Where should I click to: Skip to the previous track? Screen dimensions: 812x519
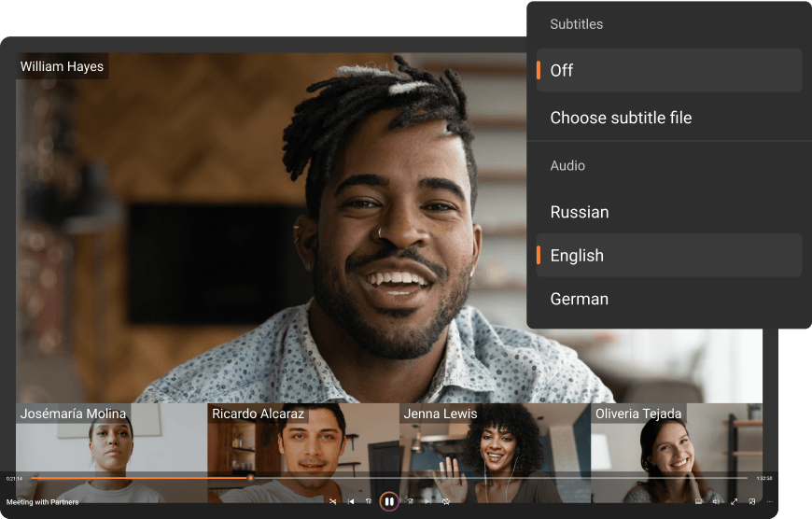click(x=351, y=501)
